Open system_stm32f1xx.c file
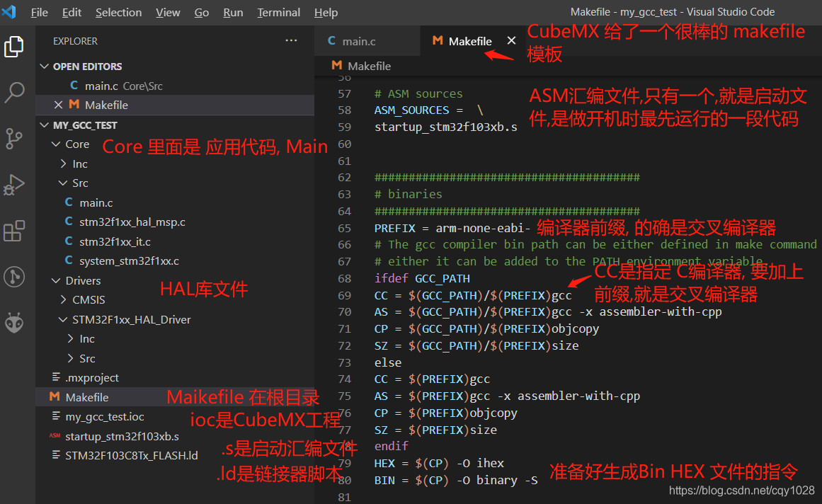Viewport: 822px width, 504px height. click(129, 261)
